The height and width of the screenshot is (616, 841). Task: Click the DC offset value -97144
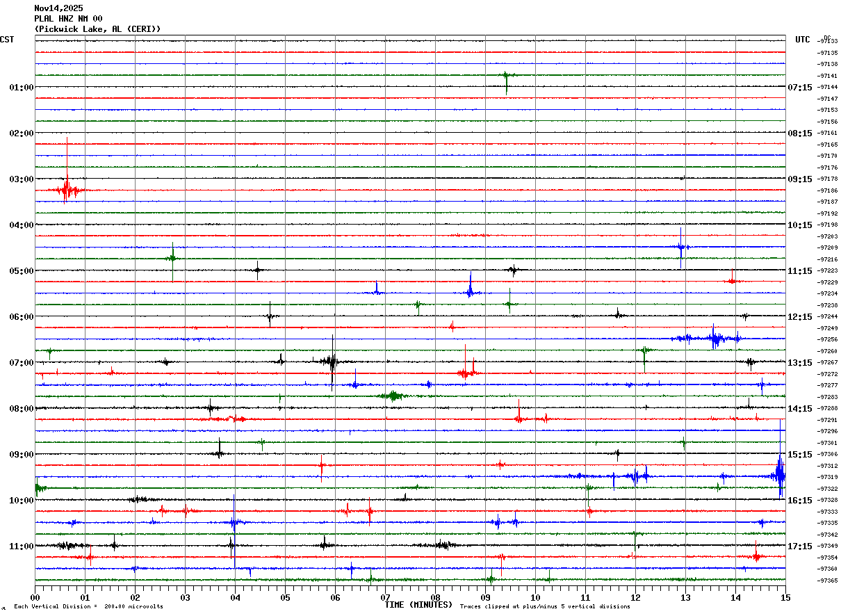tap(828, 87)
